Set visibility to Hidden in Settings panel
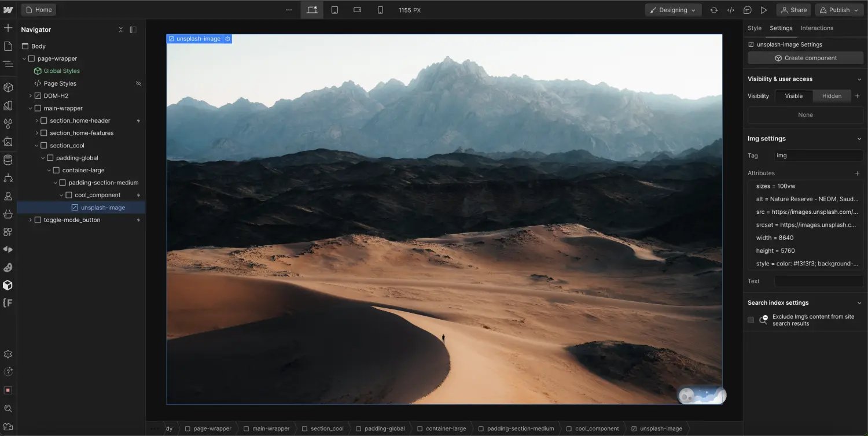The image size is (868, 436). point(832,95)
